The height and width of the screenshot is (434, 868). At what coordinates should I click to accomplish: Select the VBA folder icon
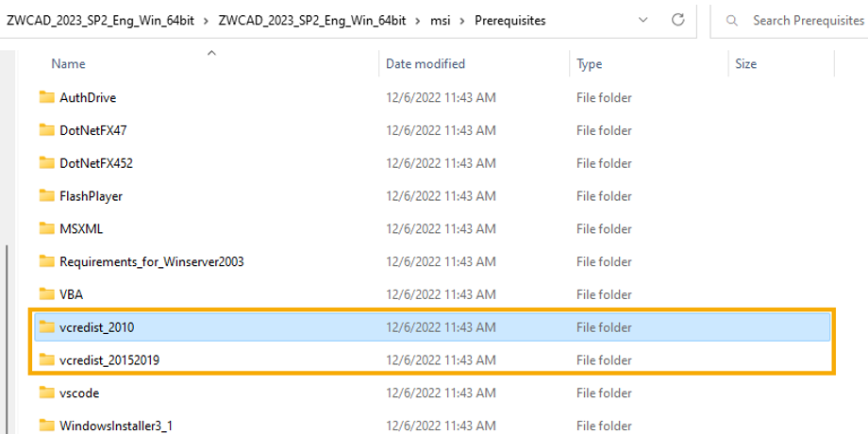pos(47,294)
